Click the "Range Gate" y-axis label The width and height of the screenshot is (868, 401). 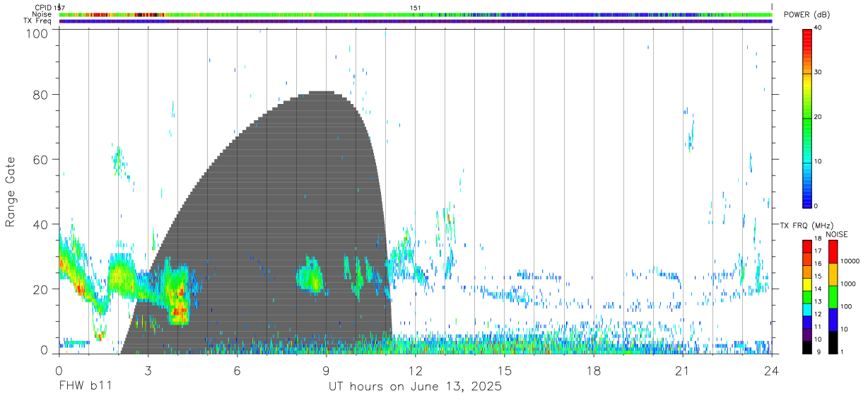pyautogui.click(x=11, y=192)
